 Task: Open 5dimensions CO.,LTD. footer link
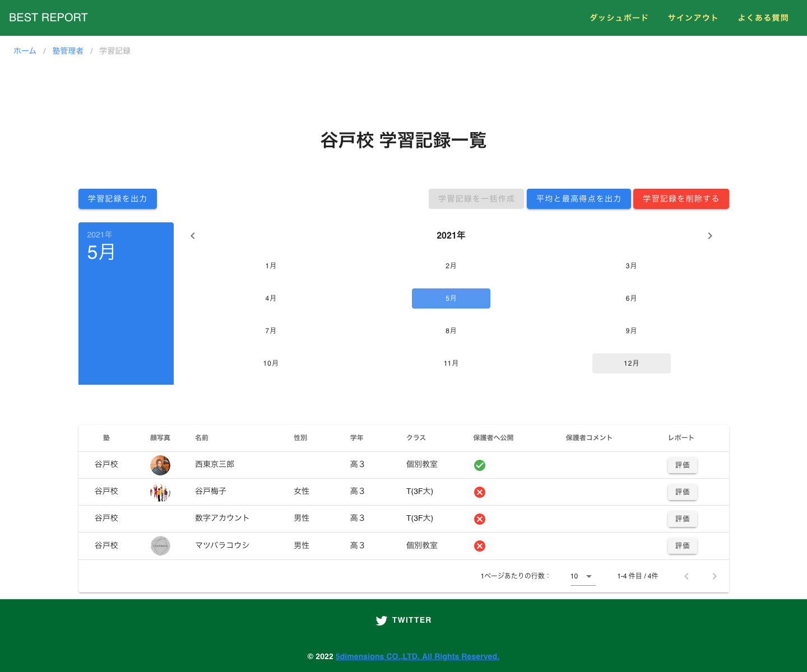[x=418, y=656]
